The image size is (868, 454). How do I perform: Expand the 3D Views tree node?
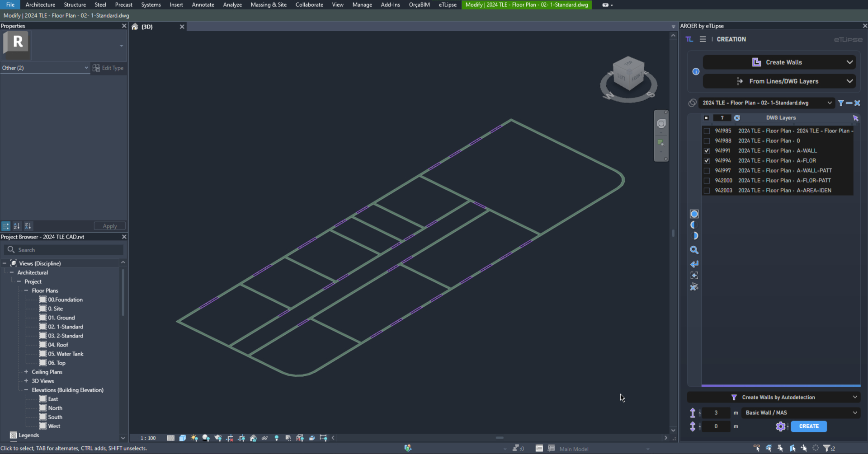tap(26, 381)
